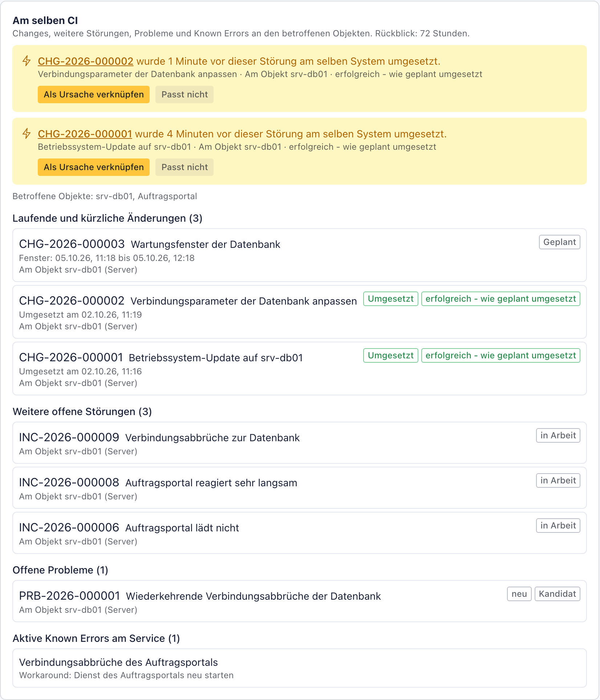Click the 'in Arbeit' badge of INC-2026-000006
Screen dimensions: 600x700
tap(558, 526)
